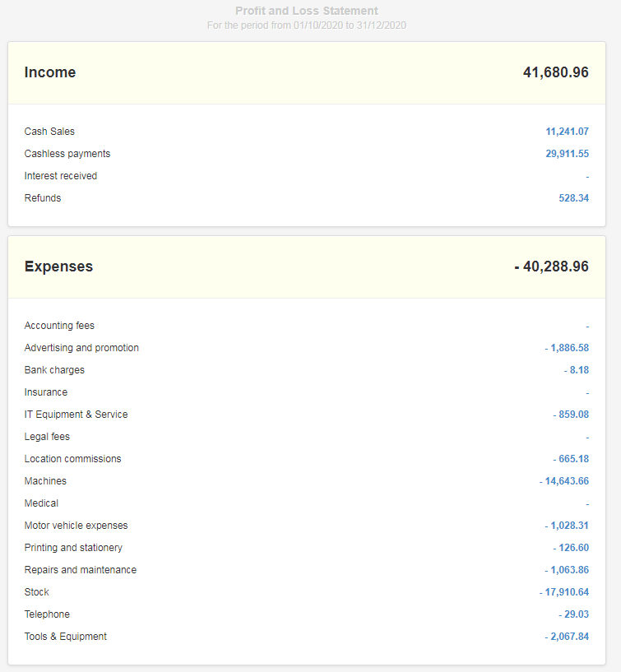The image size is (621, 672).
Task: Click the Machines expense amount 14,643.66
Action: 564,481
